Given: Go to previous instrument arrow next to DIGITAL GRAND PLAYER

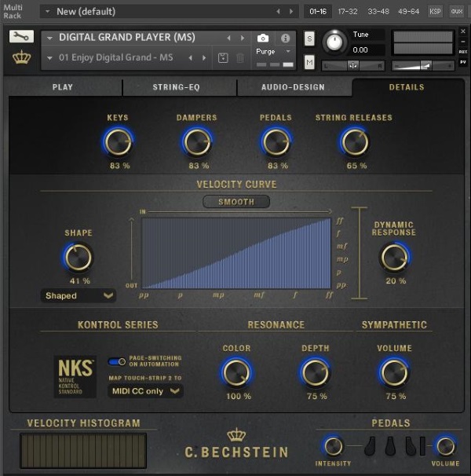Looking at the screenshot, I should 228,38.
